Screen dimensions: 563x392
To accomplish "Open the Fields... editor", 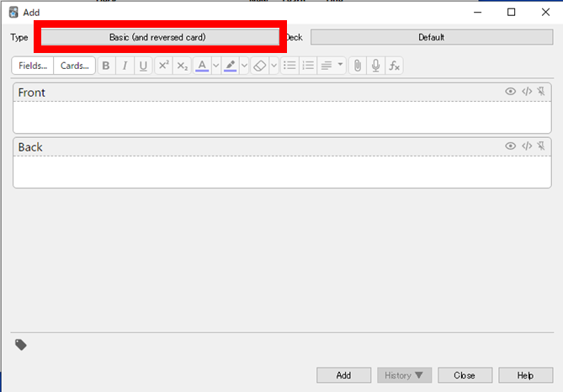I will click(x=33, y=66).
